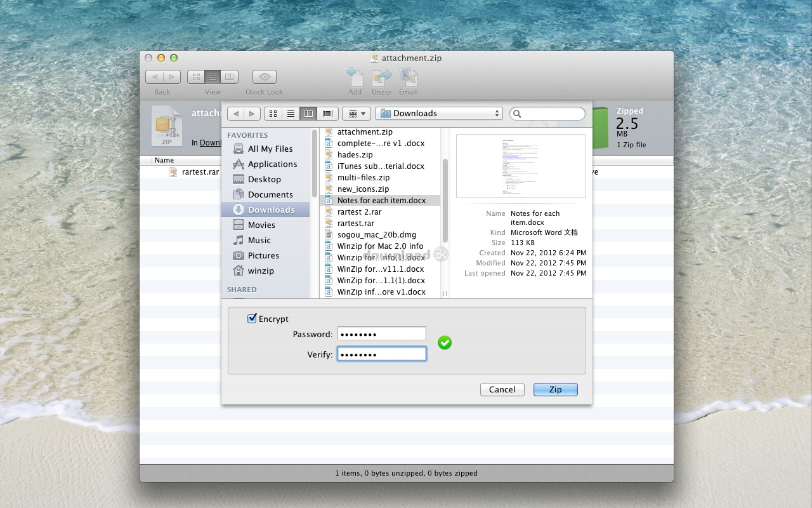The width and height of the screenshot is (812, 508).
Task: Select list view in file dialog
Action: tap(291, 114)
